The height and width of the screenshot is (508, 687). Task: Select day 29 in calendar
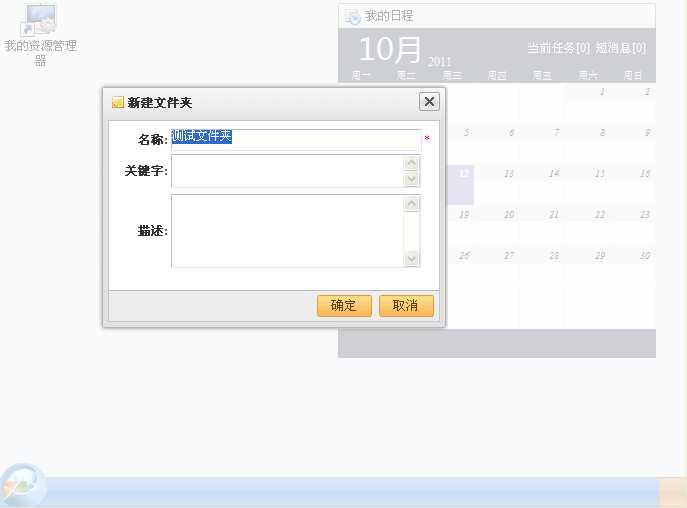pyautogui.click(x=588, y=266)
